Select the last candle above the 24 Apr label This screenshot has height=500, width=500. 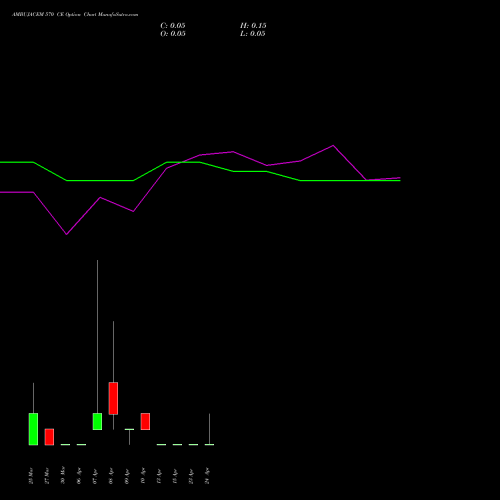click(209, 444)
